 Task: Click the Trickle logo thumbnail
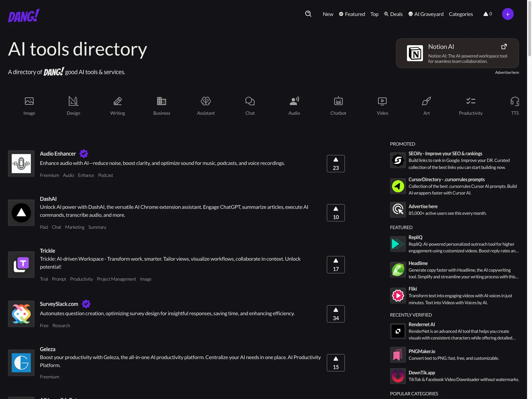(21, 265)
